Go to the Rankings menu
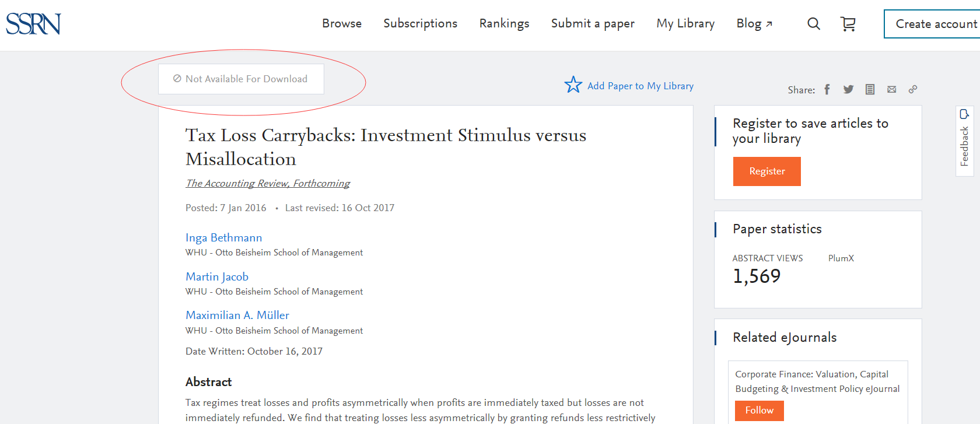 click(504, 24)
